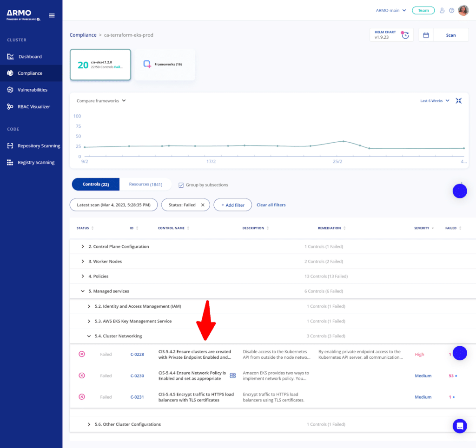Open the hamburger menu in the sidebar
The height and width of the screenshot is (448, 476).
click(52, 15)
